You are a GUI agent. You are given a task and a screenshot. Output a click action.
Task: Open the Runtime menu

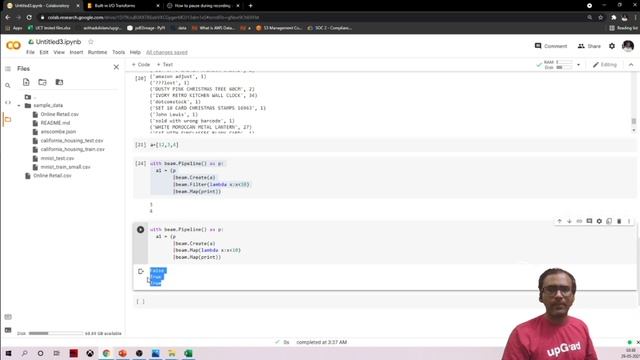point(98,52)
